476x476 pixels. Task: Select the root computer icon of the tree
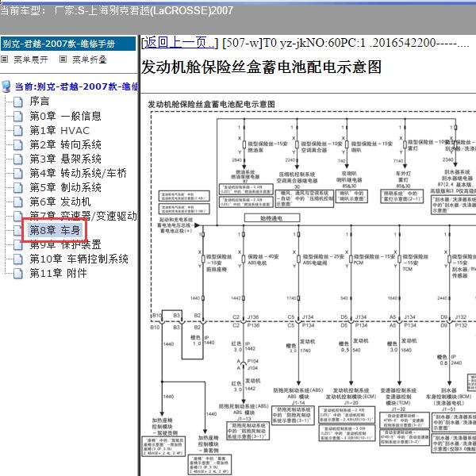[6, 86]
